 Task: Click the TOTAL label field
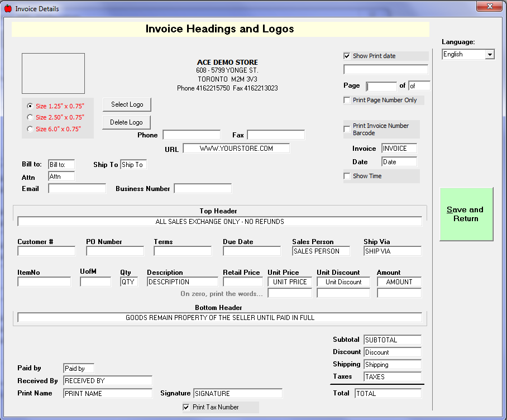388,394
